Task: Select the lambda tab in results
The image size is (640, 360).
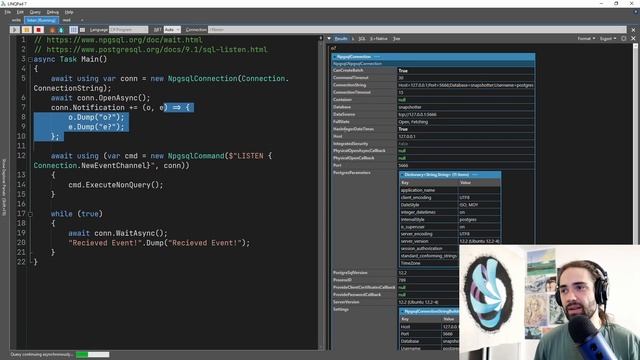Action: [353, 38]
